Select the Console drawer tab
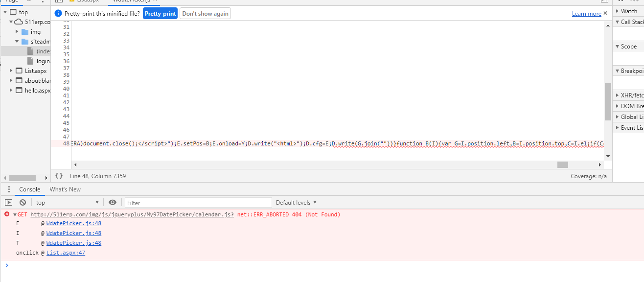Screen dimensions: 644x282 29,189
